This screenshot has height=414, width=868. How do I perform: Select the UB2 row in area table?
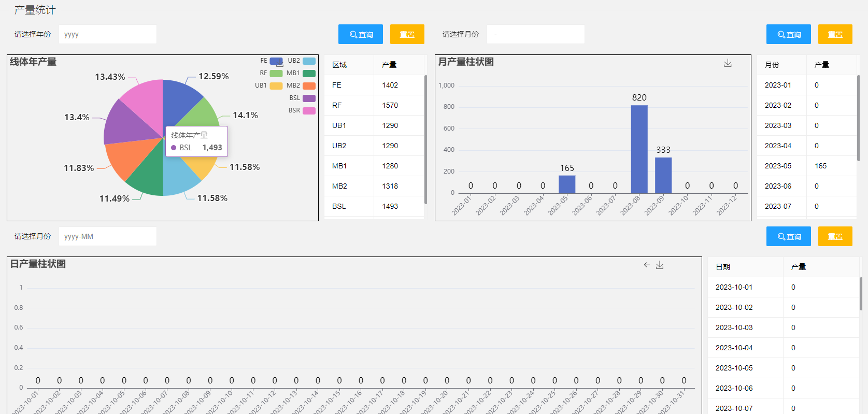click(x=374, y=146)
